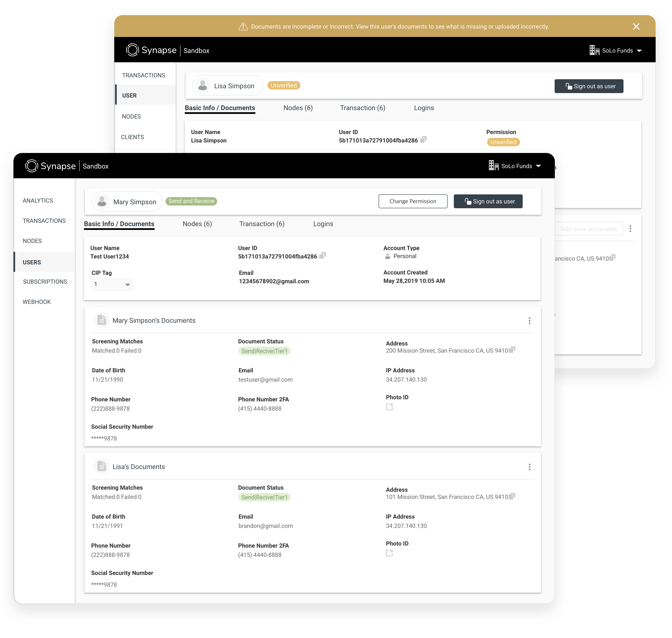
Task: Copy the 101 Mission Street address
Action: click(512, 496)
